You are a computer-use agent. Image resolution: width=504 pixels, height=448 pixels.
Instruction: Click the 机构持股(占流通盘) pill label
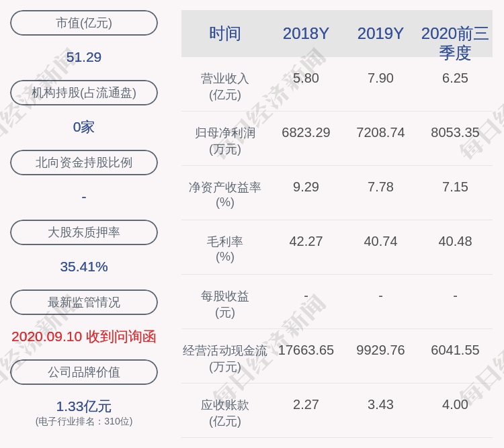tap(84, 93)
